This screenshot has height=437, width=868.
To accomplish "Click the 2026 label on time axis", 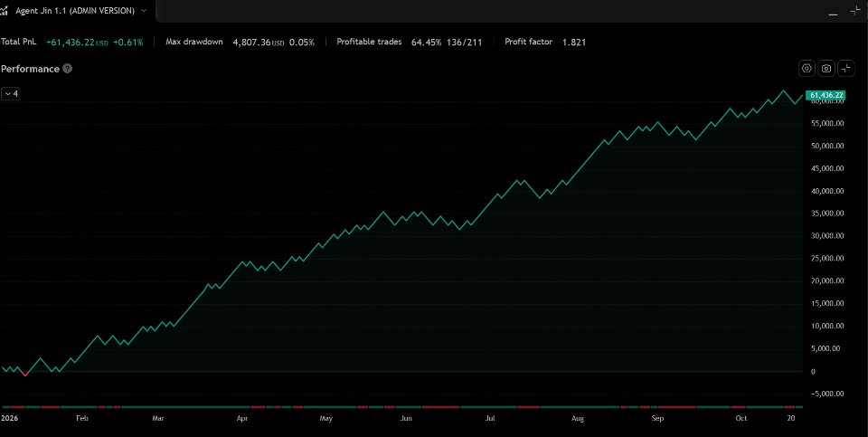I will (x=8, y=419).
